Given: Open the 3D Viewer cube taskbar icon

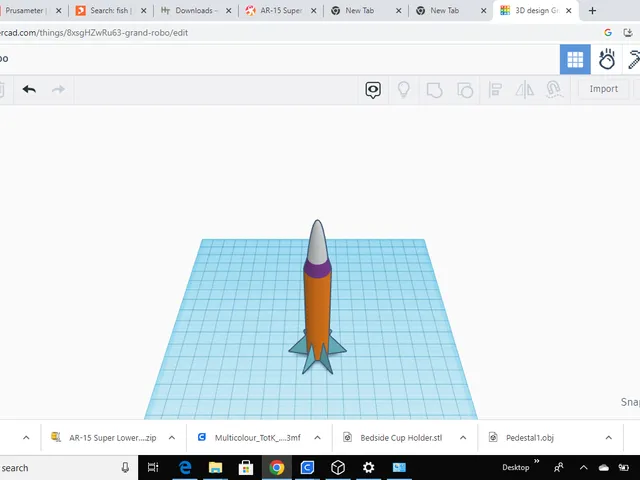Looking at the screenshot, I should (x=338, y=467).
